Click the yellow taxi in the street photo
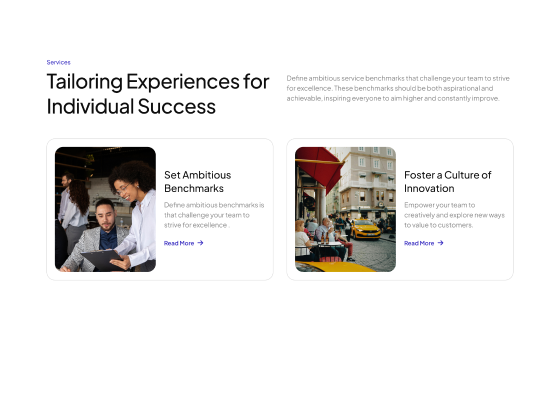Viewport: 560px width, 400px height. tap(365, 229)
